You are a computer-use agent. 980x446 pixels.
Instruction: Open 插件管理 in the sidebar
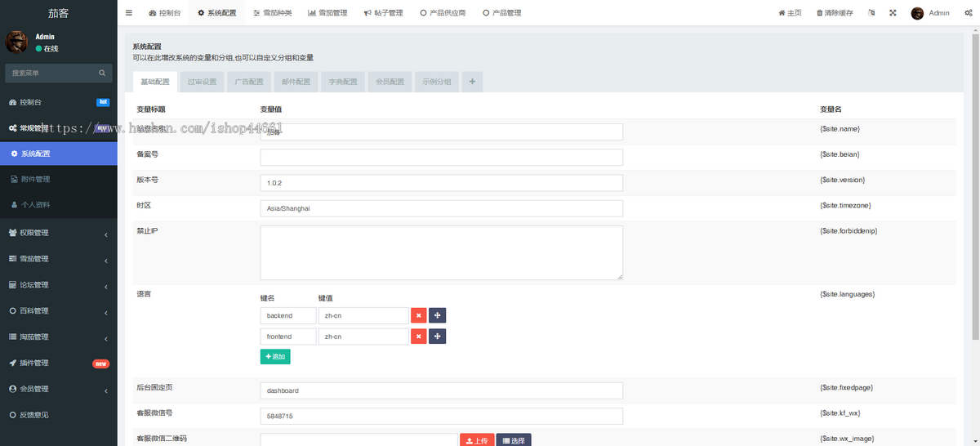[59, 363]
